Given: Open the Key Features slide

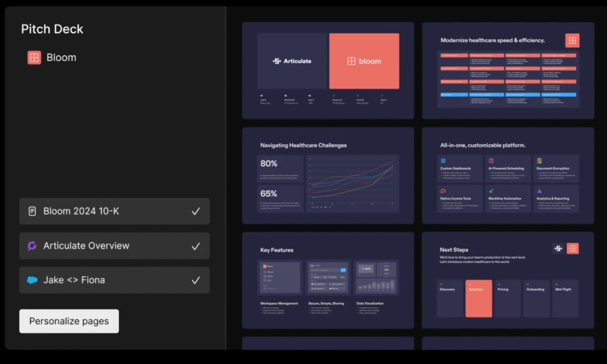Looking at the screenshot, I should pyautogui.click(x=328, y=280).
